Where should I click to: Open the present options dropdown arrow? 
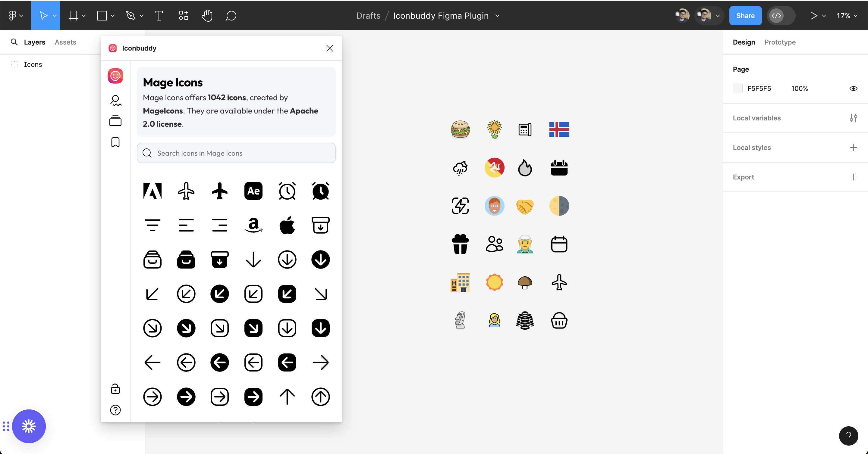coord(824,16)
